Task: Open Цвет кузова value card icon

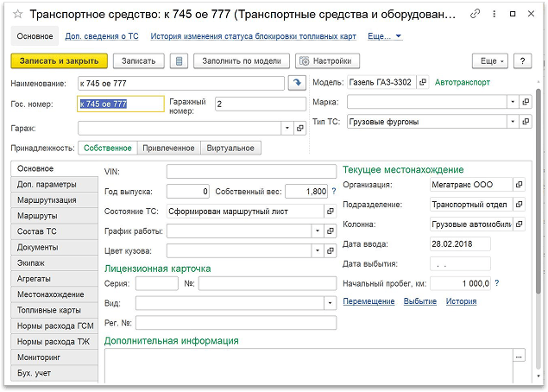Action: (x=331, y=250)
